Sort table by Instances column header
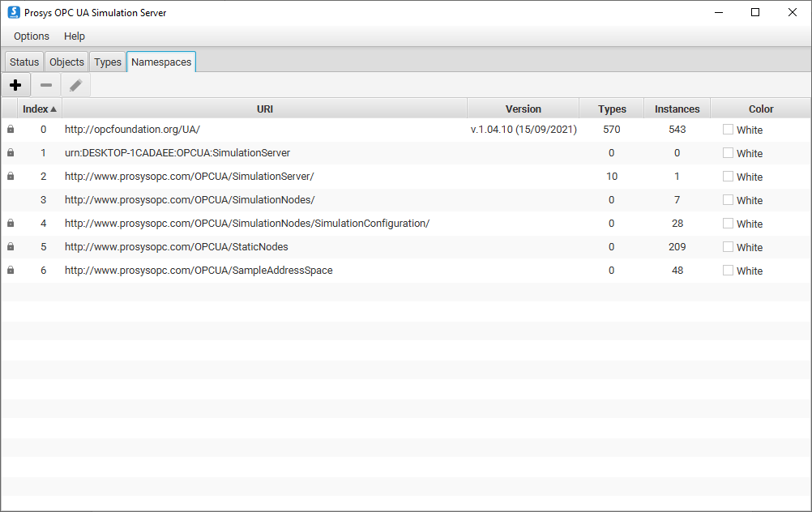Viewport: 812px width, 512px height. (x=677, y=109)
